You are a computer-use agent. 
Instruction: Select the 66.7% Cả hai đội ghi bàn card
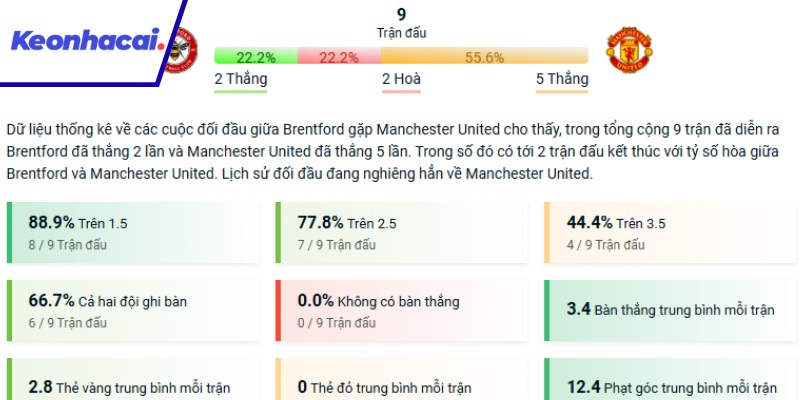tap(133, 310)
